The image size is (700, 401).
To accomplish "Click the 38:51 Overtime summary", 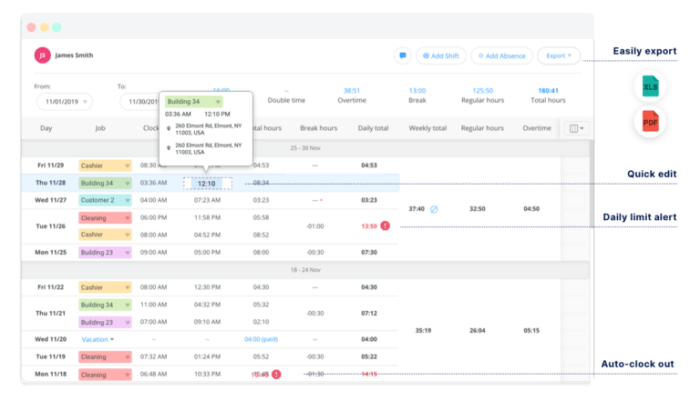I will [x=352, y=96].
